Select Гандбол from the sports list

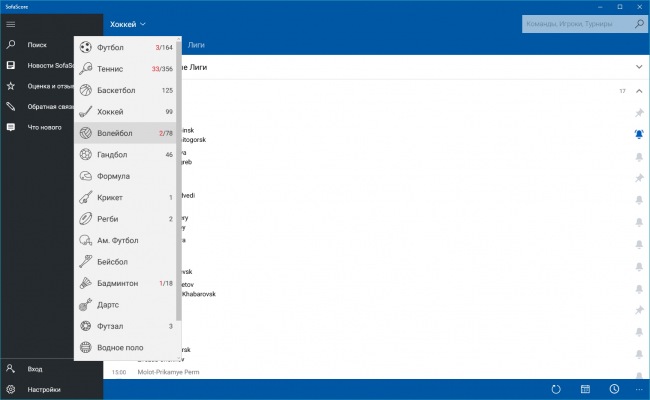point(126,155)
